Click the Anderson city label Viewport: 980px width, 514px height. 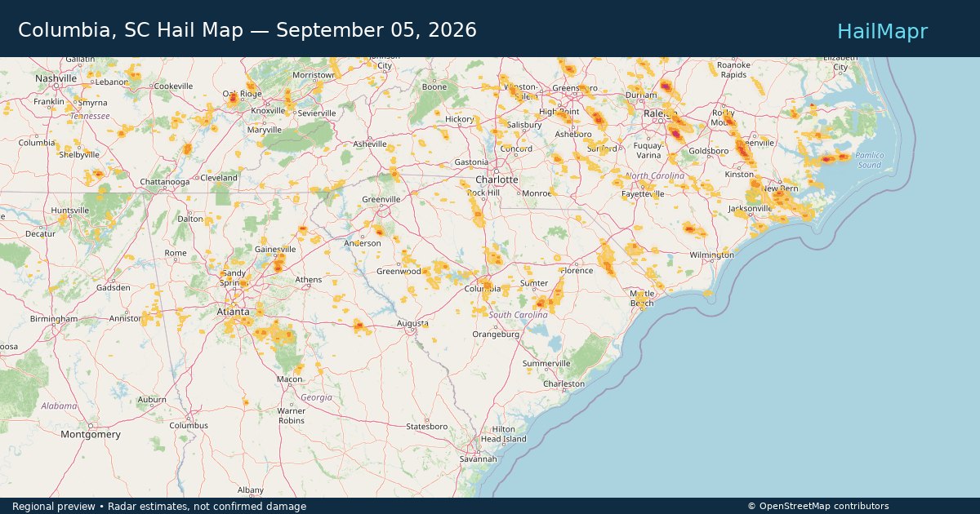click(x=363, y=243)
